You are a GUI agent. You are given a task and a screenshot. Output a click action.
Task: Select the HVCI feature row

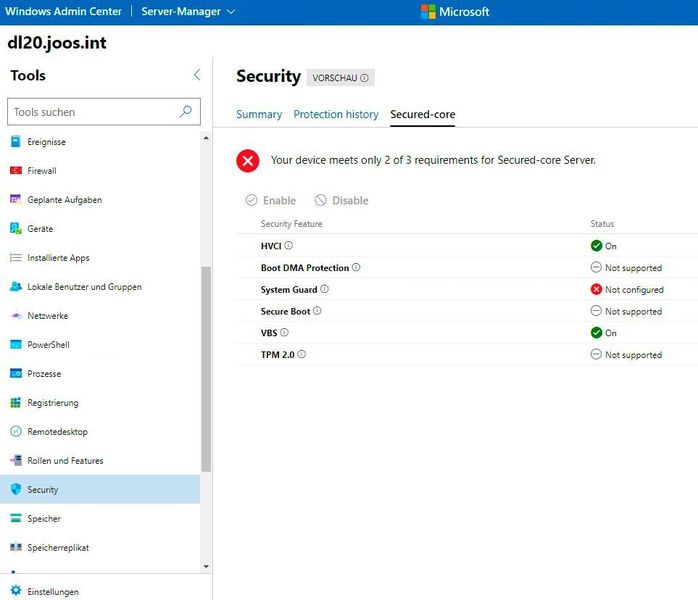[x=467, y=246]
